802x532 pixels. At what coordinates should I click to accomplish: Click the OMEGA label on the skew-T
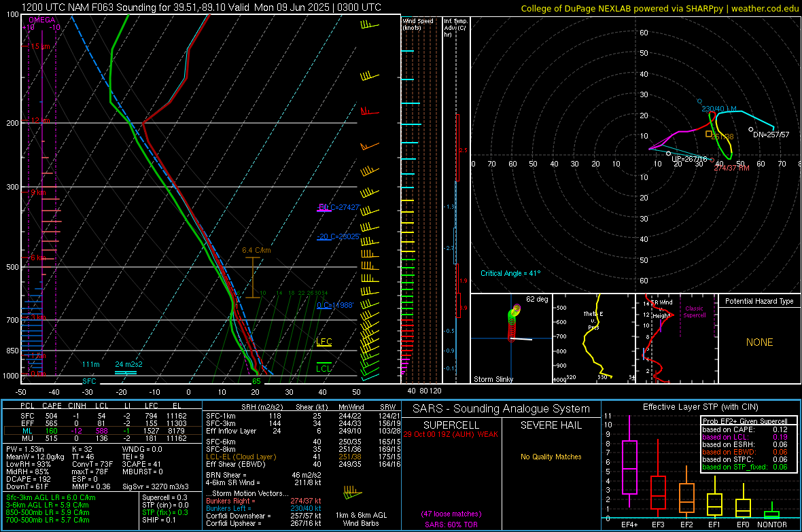coord(41,20)
